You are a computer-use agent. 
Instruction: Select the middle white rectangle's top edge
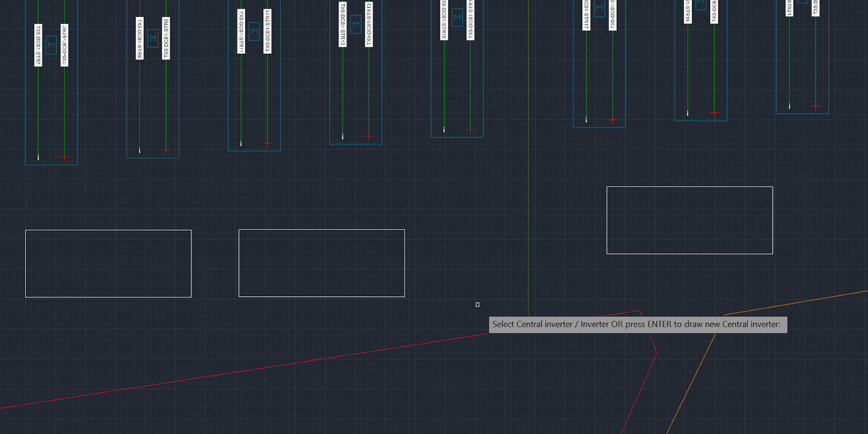[x=322, y=229]
